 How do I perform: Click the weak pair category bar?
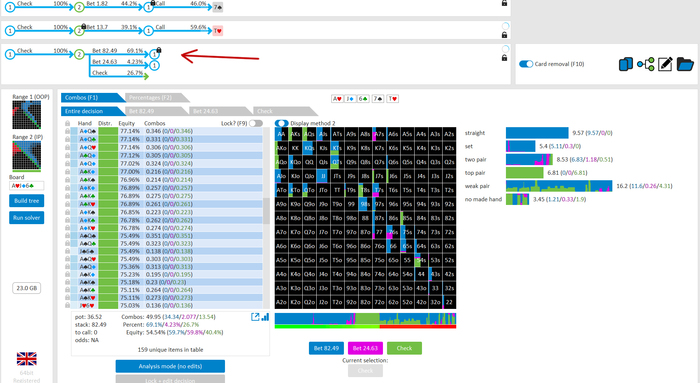click(x=559, y=186)
